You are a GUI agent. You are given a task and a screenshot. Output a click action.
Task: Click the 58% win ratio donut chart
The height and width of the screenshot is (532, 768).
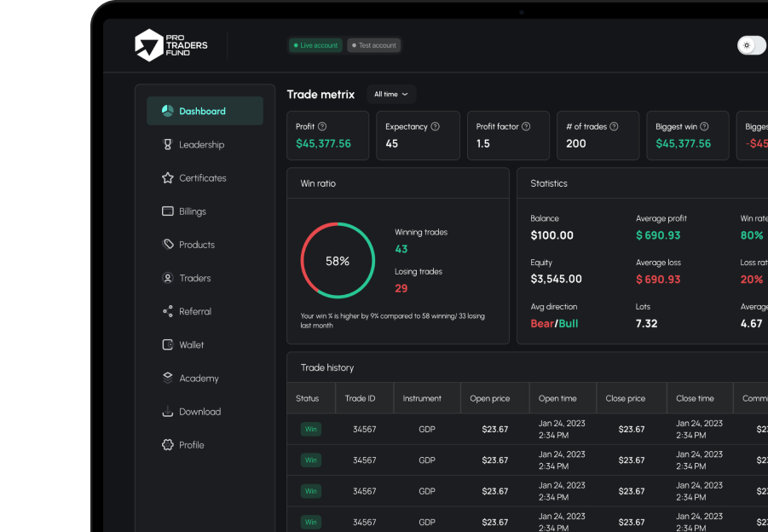[336, 260]
